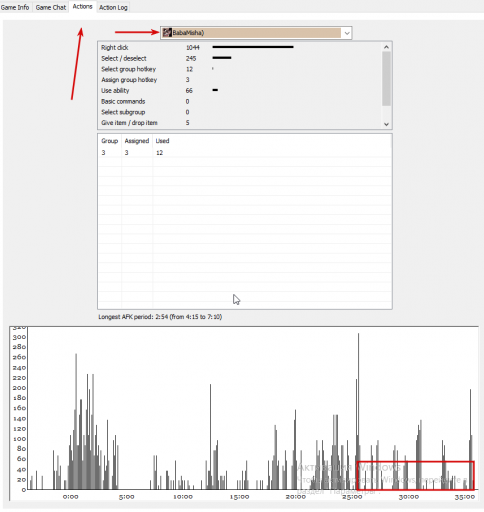Click the 20:00 timeline label

(296, 497)
